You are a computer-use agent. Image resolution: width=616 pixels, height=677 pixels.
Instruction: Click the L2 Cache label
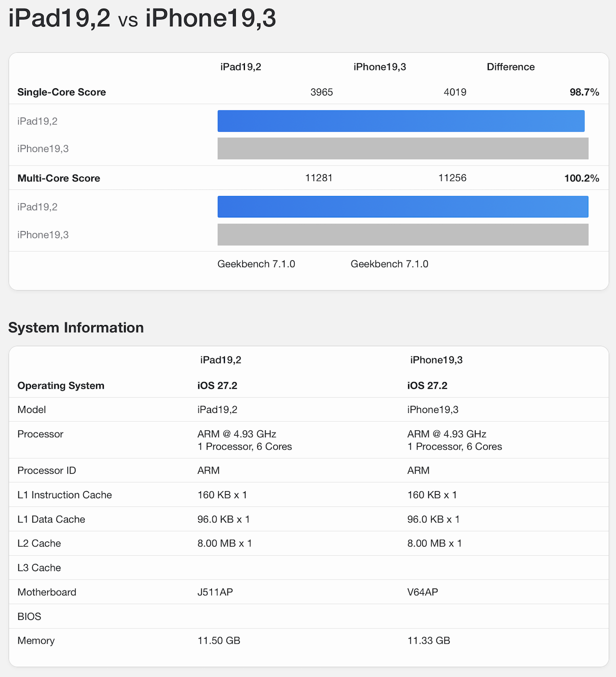(39, 543)
